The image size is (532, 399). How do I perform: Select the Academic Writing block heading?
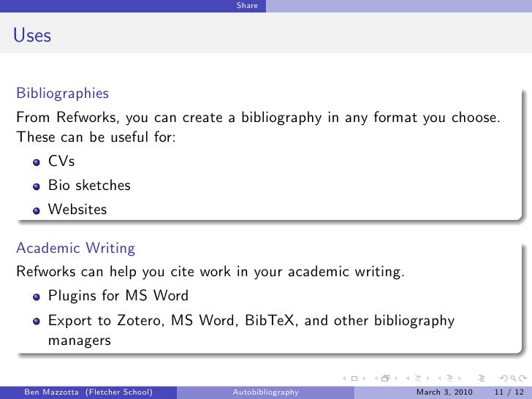76,248
